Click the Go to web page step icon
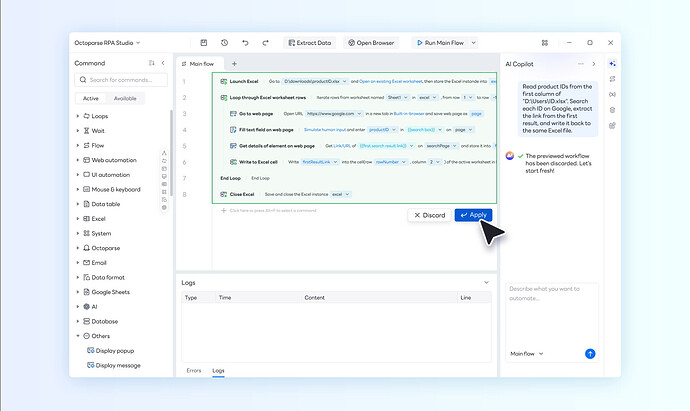690x411 pixels. click(233, 114)
